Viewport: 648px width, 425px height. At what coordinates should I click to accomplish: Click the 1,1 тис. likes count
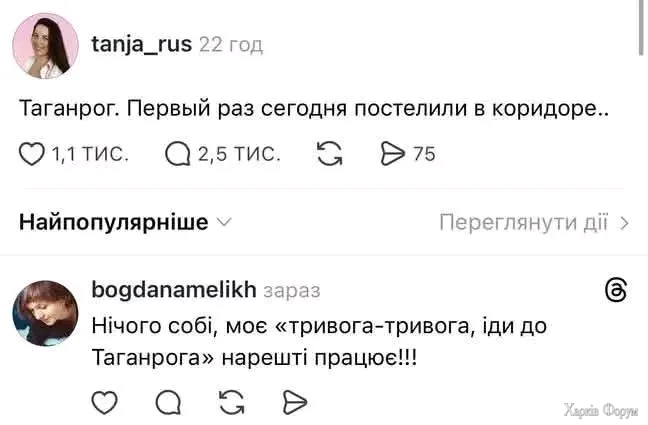point(89,154)
